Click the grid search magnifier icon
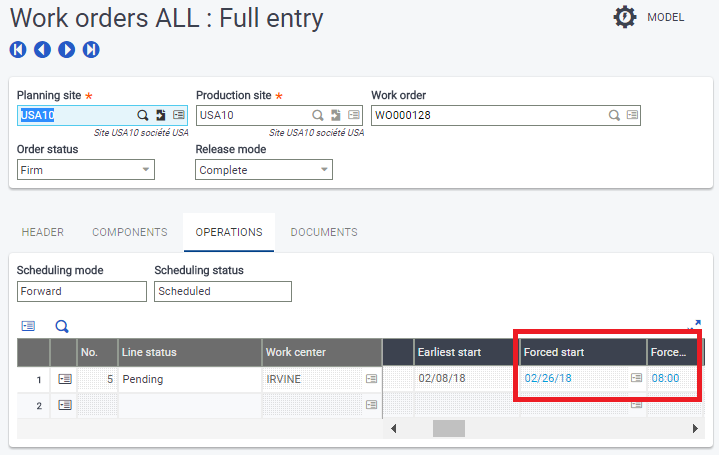 point(62,327)
